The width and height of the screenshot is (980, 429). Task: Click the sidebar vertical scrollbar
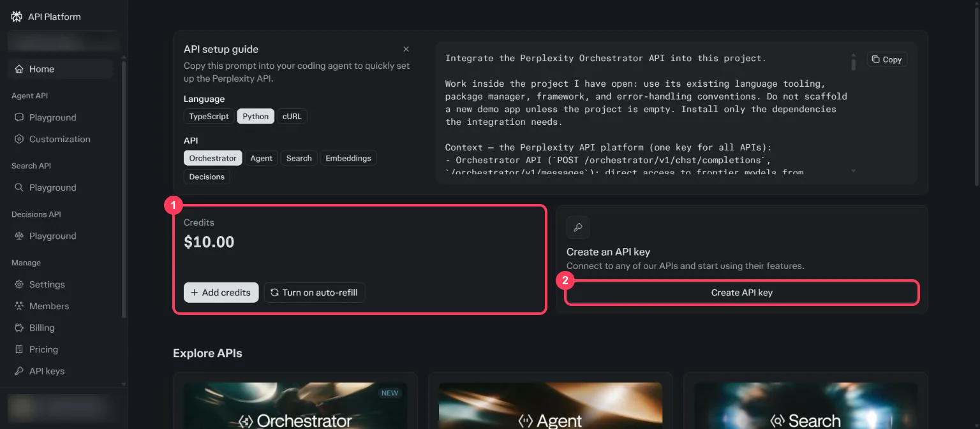pyautogui.click(x=124, y=190)
